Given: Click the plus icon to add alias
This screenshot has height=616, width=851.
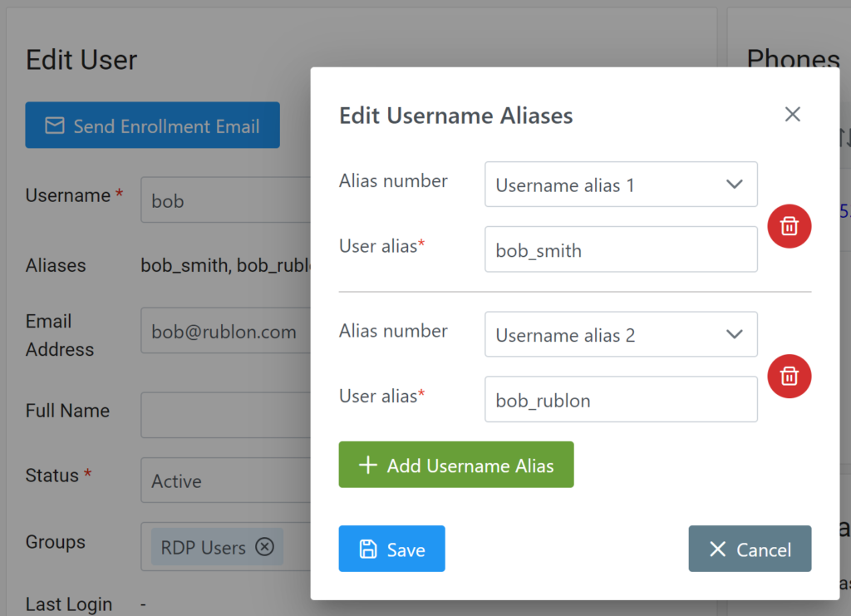Looking at the screenshot, I should (x=367, y=465).
